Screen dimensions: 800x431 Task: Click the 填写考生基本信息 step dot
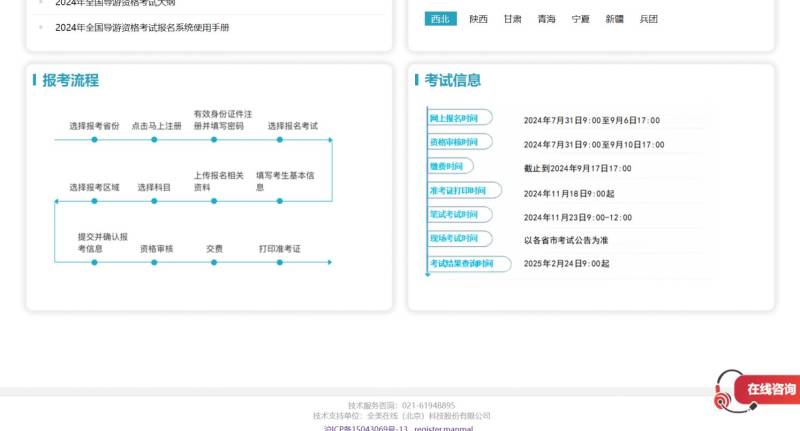tap(280, 201)
